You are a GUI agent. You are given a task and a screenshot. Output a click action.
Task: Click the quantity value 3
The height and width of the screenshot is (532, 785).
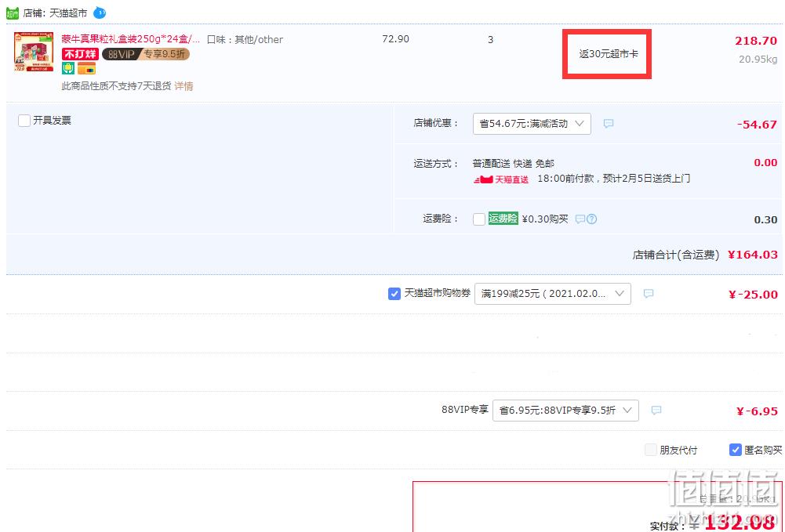[x=491, y=39]
